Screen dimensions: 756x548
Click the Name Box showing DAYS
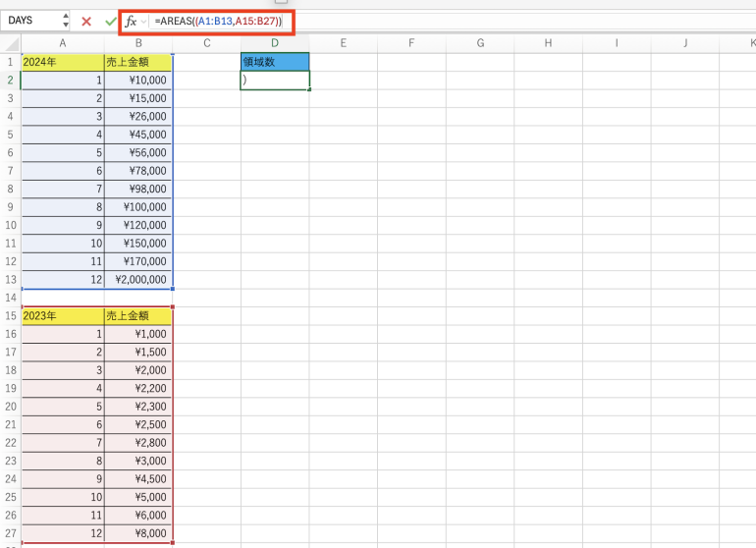click(x=31, y=21)
